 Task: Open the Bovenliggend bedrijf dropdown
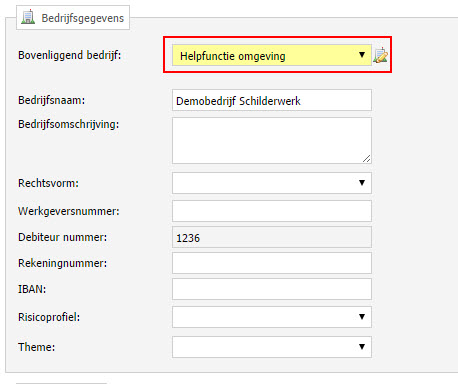coord(272,55)
